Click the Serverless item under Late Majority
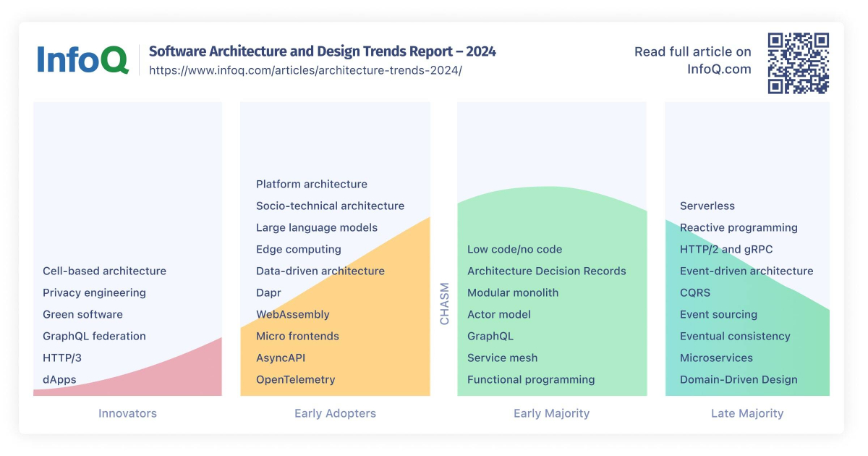This screenshot has height=456, width=868. 707,206
